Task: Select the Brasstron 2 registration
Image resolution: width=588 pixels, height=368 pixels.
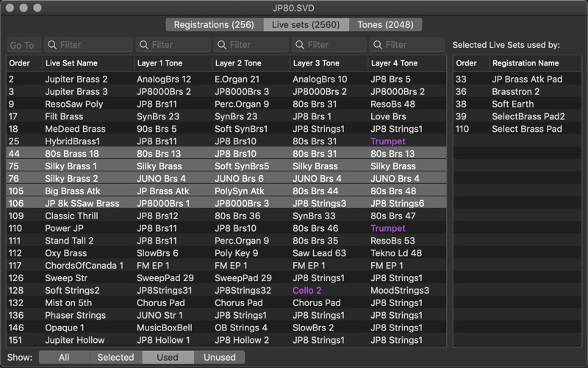Action: coord(517,91)
